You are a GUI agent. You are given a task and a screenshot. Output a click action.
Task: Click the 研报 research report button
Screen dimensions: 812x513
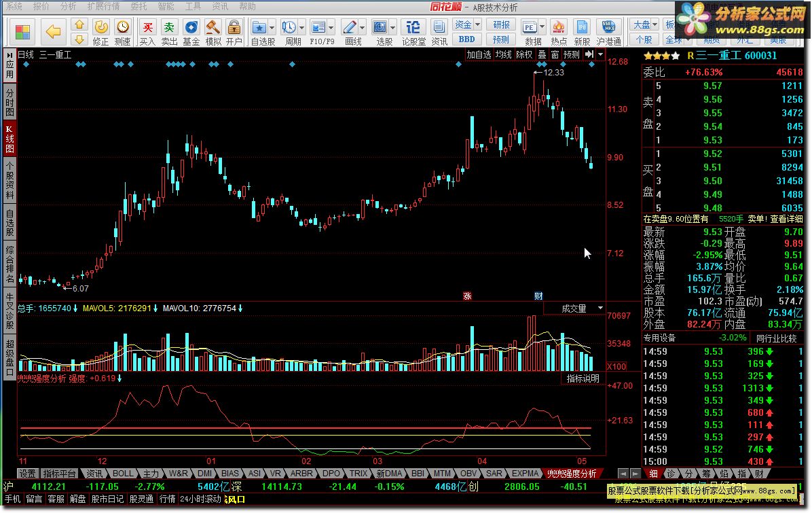501,24
